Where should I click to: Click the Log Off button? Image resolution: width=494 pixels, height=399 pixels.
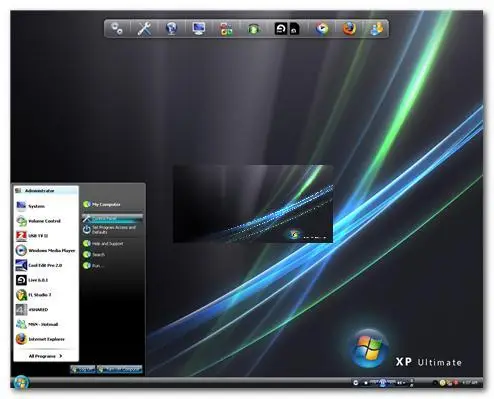pos(83,370)
